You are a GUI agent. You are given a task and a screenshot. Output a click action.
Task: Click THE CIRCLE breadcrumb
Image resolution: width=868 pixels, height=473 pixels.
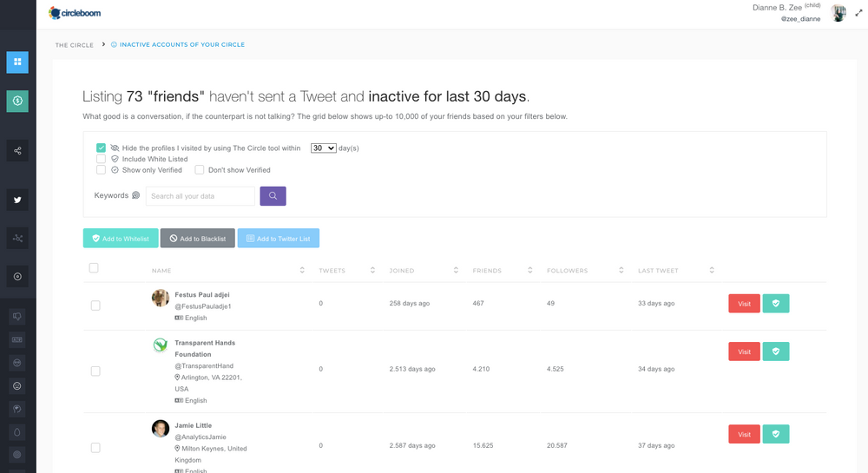coord(74,45)
